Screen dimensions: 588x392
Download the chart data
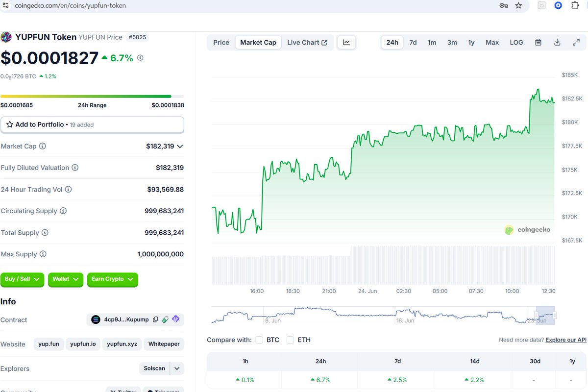coord(557,43)
